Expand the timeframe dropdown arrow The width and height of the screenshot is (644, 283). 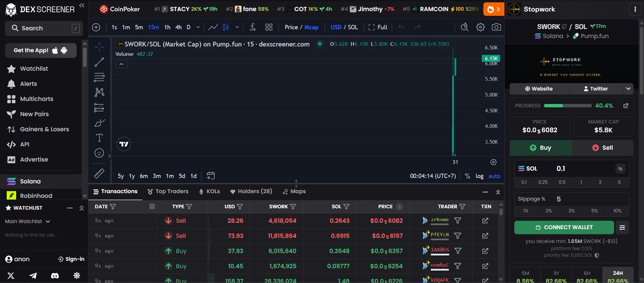pyautogui.click(x=198, y=27)
